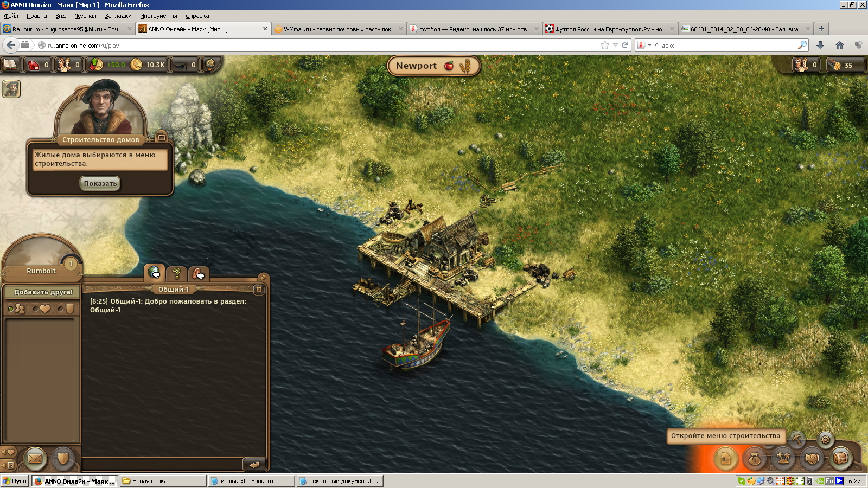Reload the page
This screenshot has width=868, height=488.
tap(625, 45)
